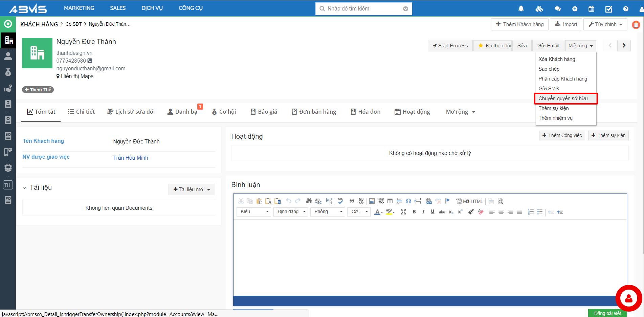Insert special character with Omega icon
644x317 pixels.
point(408,201)
